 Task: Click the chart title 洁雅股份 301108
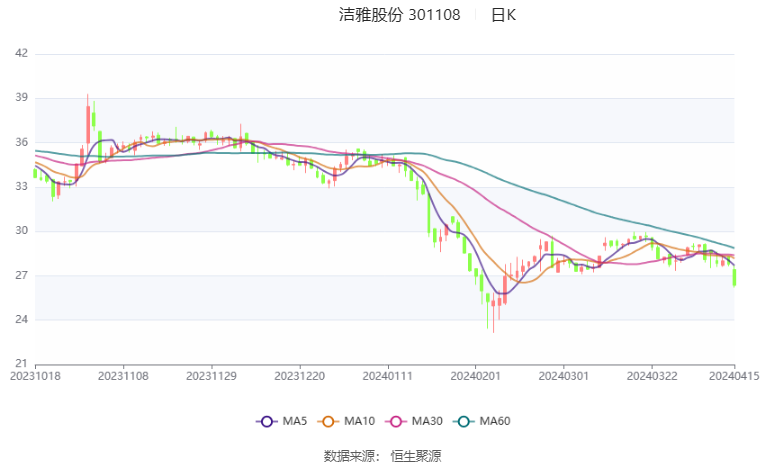400,15
